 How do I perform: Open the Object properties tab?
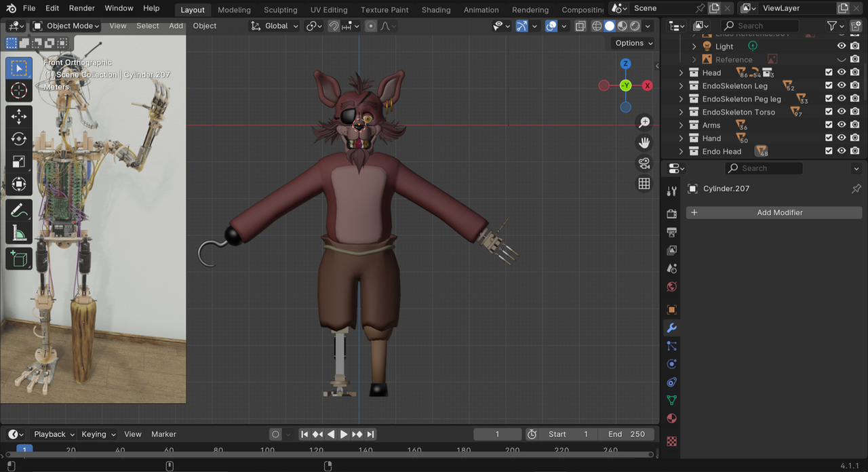(671, 310)
